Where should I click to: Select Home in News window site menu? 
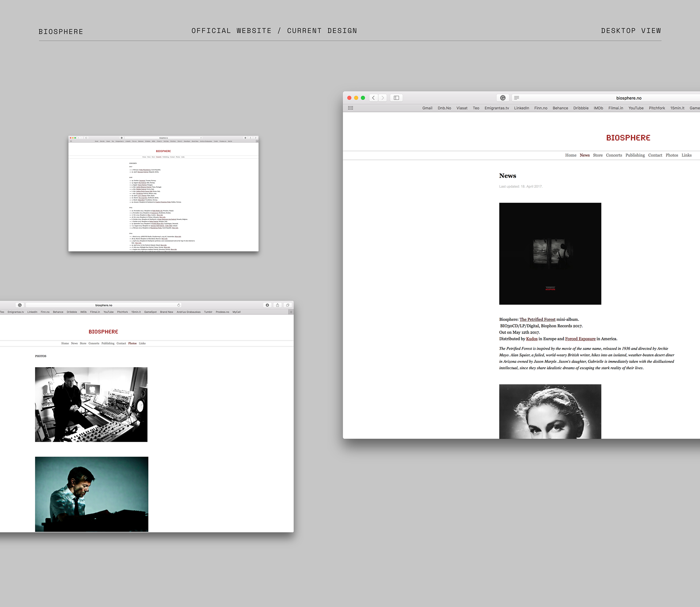point(571,155)
